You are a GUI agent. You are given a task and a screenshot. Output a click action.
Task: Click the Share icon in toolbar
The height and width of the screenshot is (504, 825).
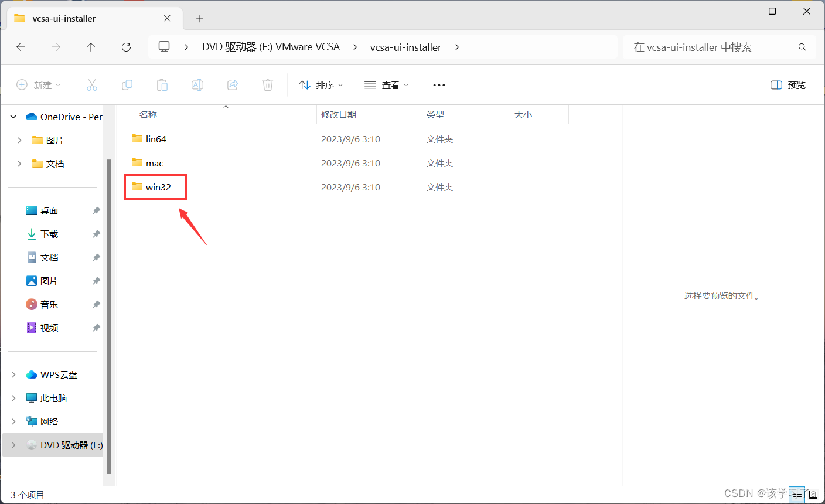233,85
